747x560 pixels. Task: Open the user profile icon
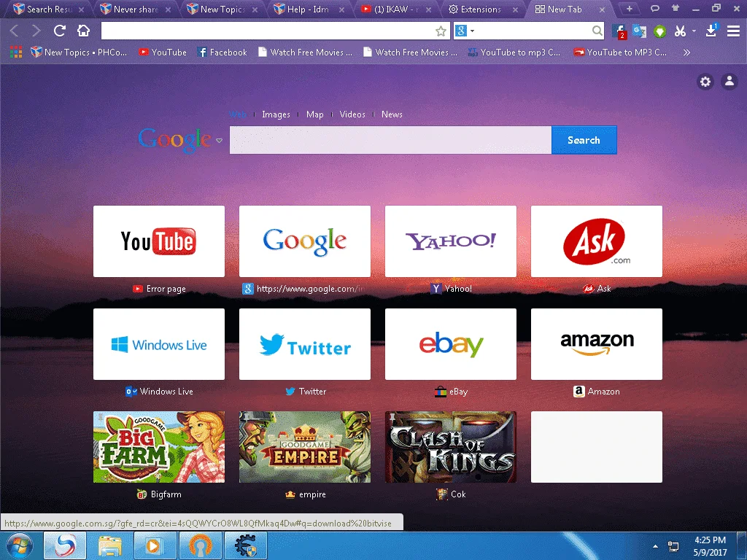click(x=729, y=82)
